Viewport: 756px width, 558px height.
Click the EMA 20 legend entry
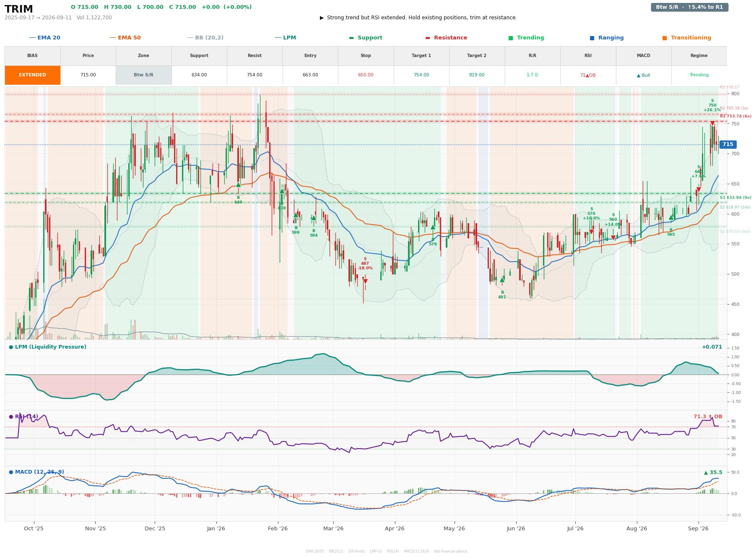[44, 38]
